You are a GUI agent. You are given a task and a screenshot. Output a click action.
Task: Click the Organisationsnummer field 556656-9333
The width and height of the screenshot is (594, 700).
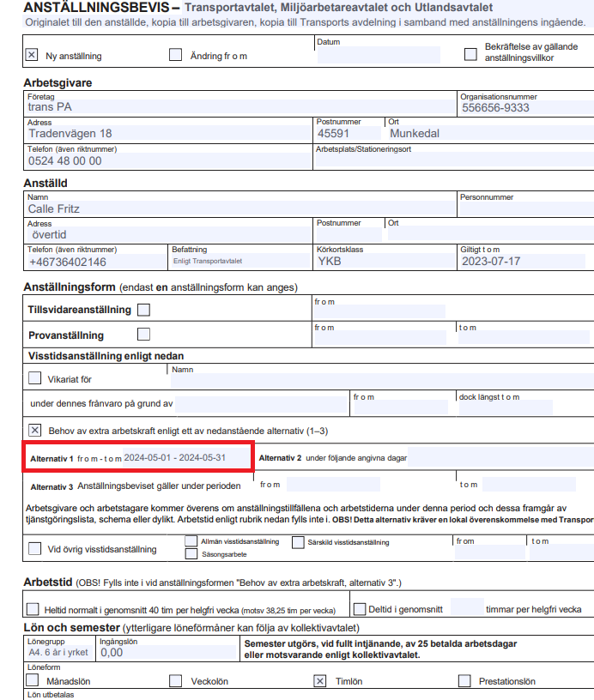tap(527, 107)
